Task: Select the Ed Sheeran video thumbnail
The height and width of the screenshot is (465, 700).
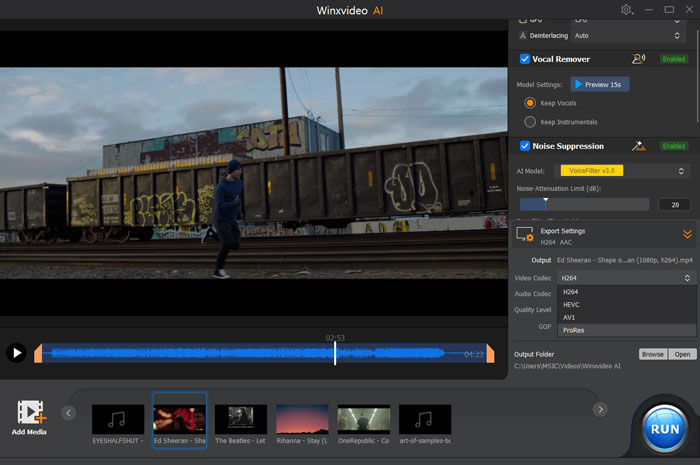Action: pyautogui.click(x=179, y=420)
